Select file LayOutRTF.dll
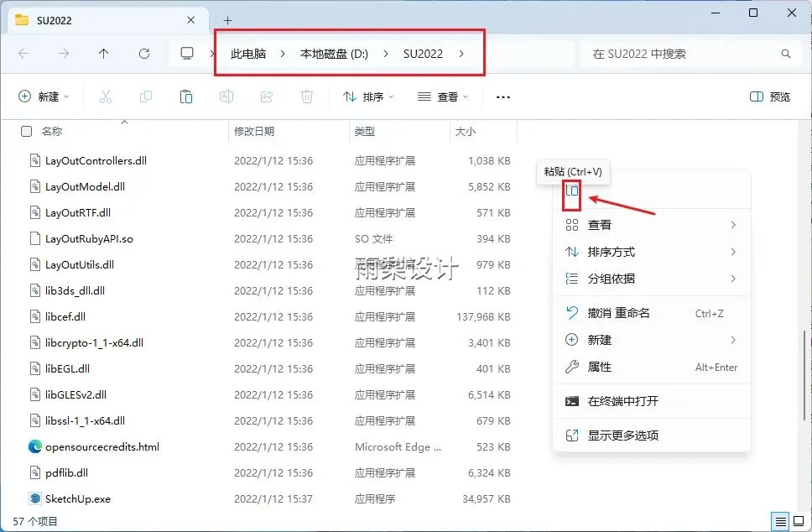This screenshot has height=532, width=812. click(78, 212)
